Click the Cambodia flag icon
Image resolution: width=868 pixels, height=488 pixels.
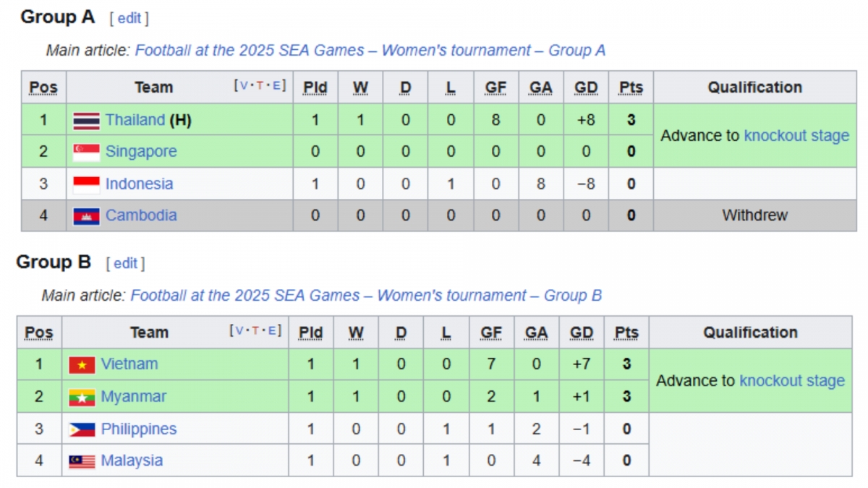click(86, 215)
